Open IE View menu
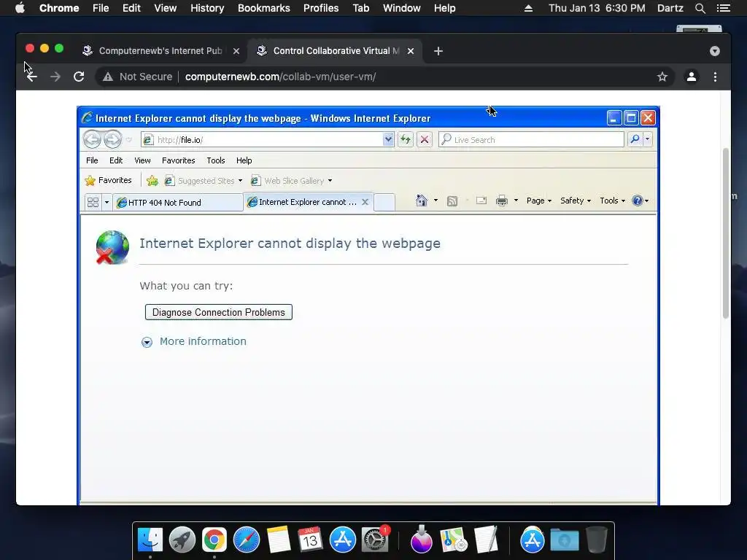The width and height of the screenshot is (747, 560). [142, 160]
